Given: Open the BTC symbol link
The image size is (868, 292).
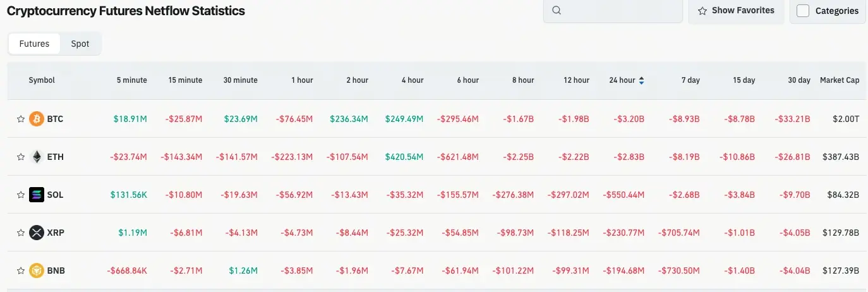Looking at the screenshot, I should coord(55,119).
